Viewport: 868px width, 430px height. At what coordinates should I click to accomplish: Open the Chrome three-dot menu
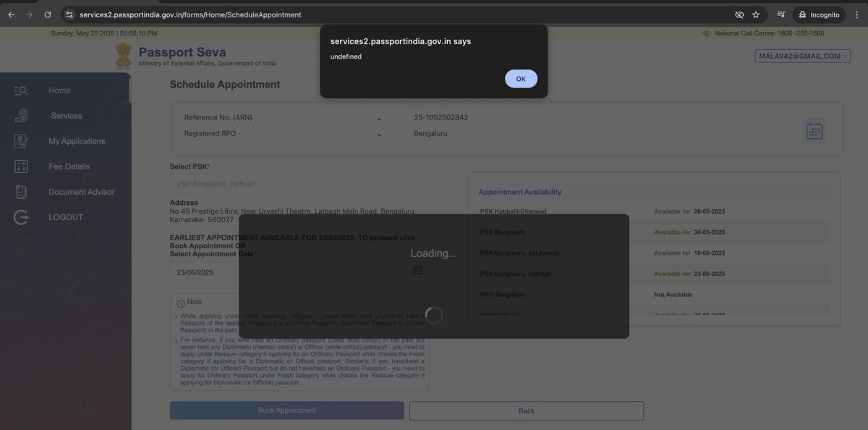[x=856, y=14]
